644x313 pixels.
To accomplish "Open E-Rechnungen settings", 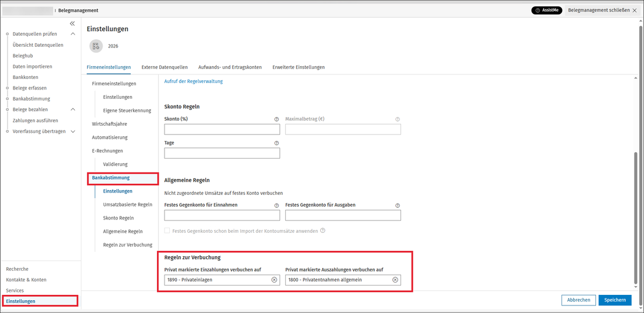I will point(108,151).
